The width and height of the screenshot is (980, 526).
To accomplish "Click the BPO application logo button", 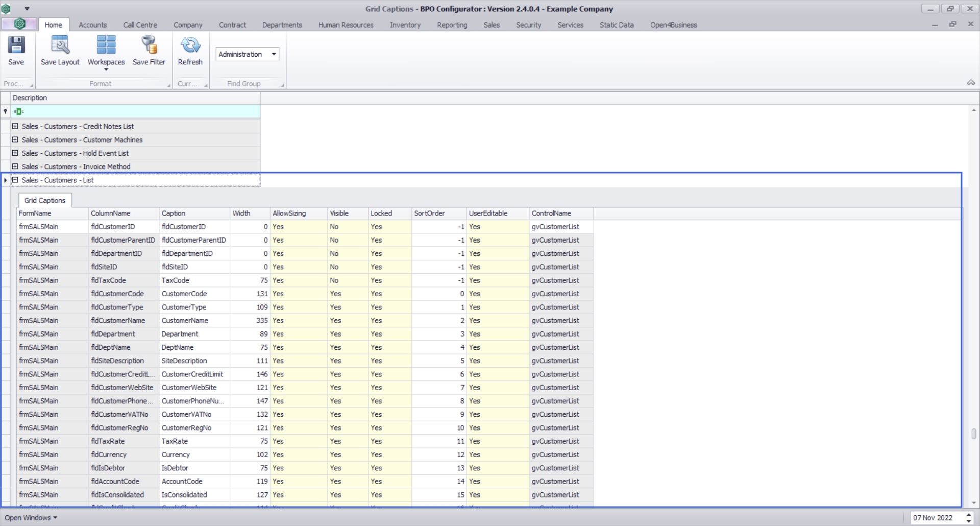I will click(19, 24).
